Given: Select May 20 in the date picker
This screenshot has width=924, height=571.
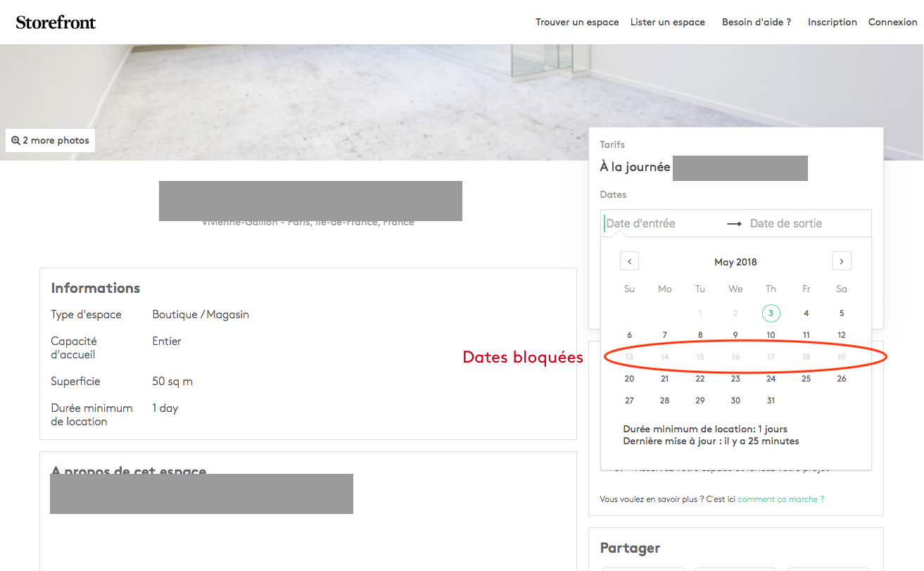Looking at the screenshot, I should click(x=629, y=379).
